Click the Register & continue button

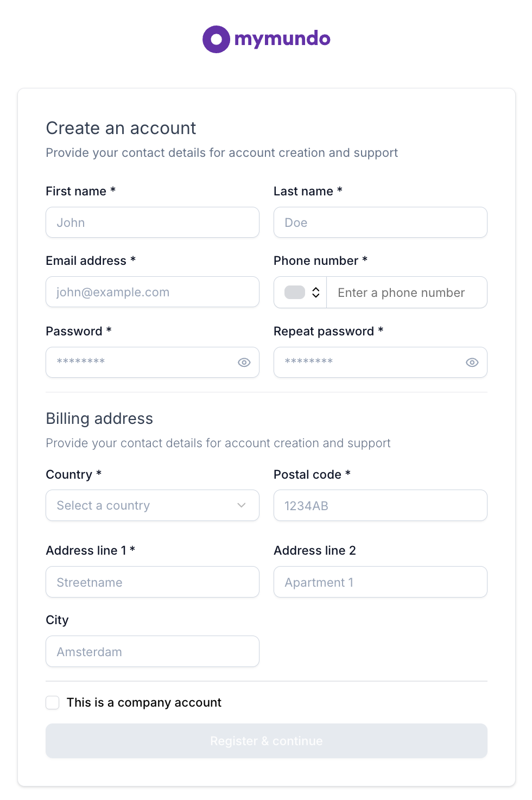(x=266, y=741)
